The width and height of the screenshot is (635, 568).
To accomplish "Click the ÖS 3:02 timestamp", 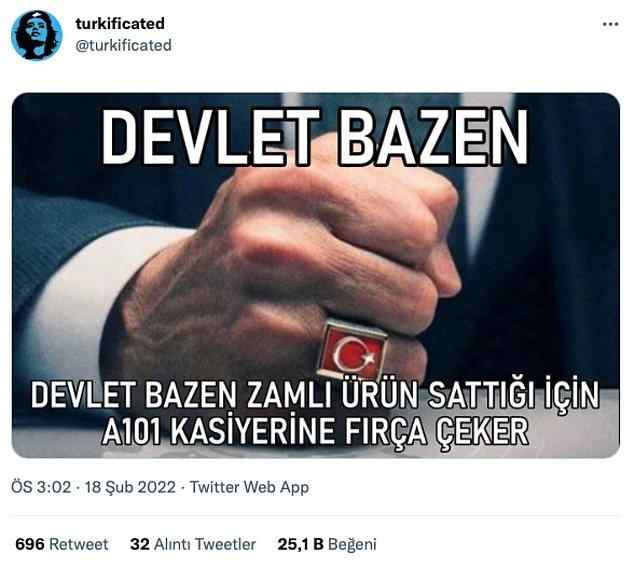I will (x=41, y=487).
